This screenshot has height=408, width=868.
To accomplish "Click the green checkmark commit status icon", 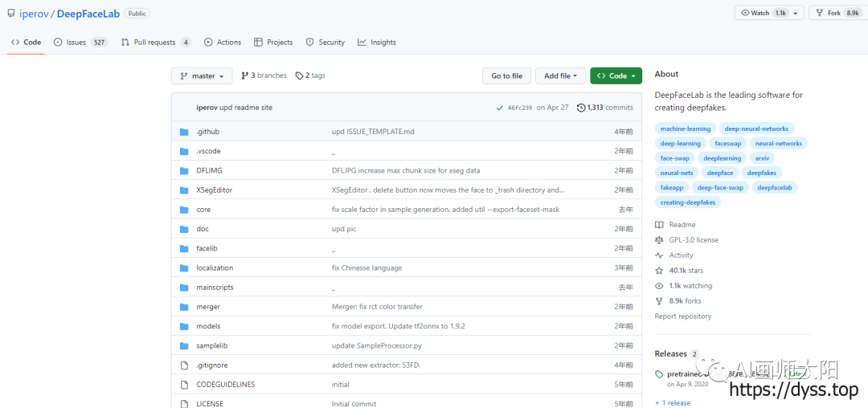I will 500,108.
